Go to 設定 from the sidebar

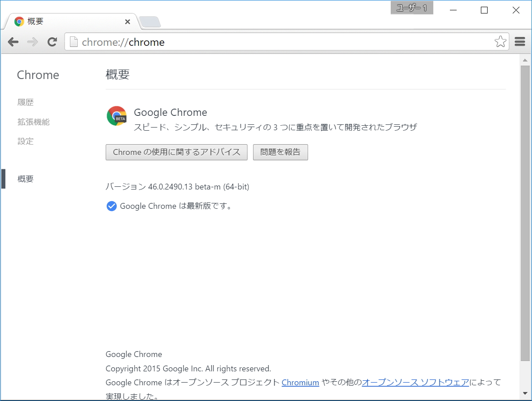[x=26, y=141]
